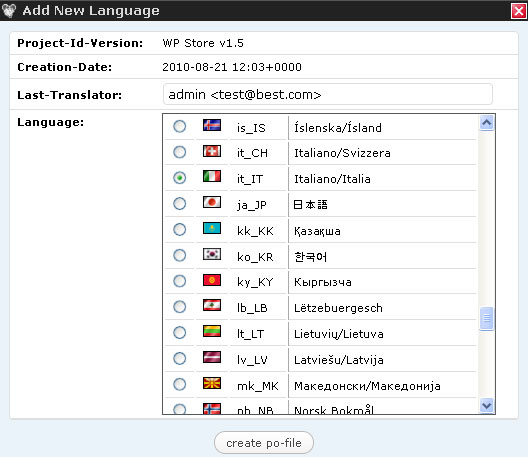Click the Lëtzebuergesch language name
Image resolution: width=528 pixels, height=457 pixels.
point(338,308)
